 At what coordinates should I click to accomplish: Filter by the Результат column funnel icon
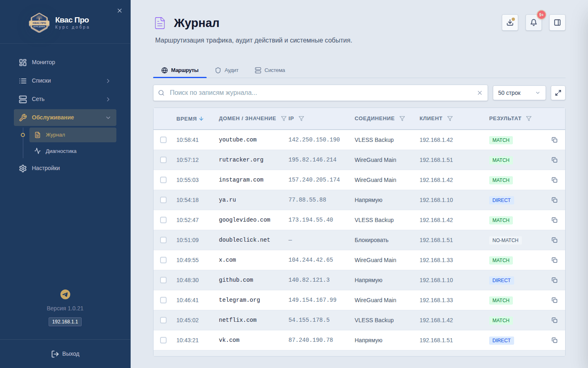tap(529, 119)
